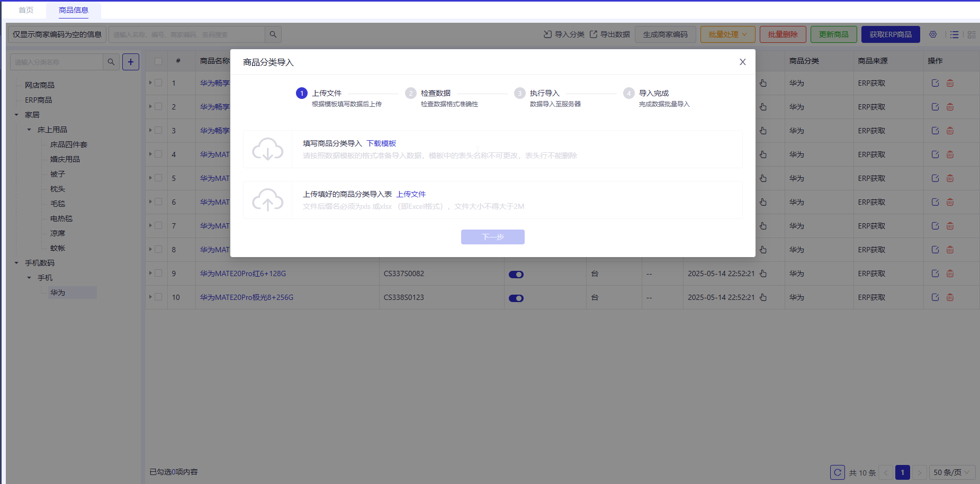Expand row 9 details arrow

click(150, 273)
